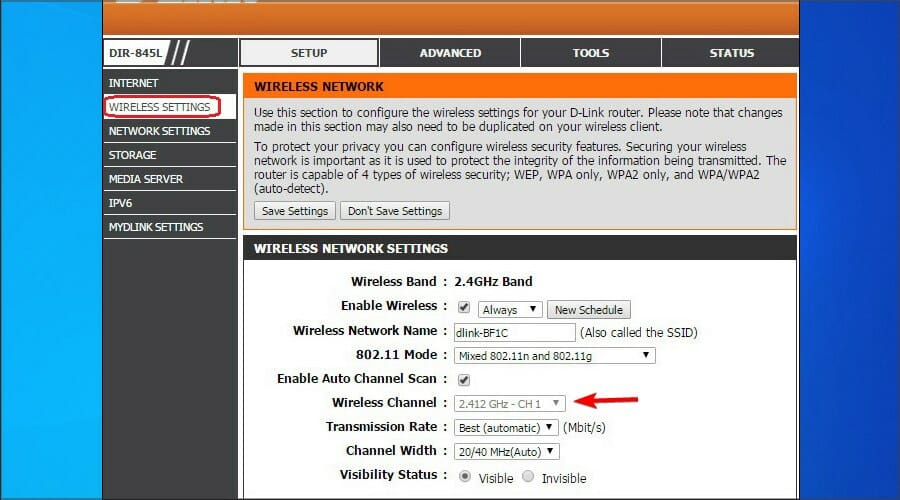Viewport: 900px width, 500px height.
Task: Open the Always schedule dropdown
Action: [x=510, y=309]
